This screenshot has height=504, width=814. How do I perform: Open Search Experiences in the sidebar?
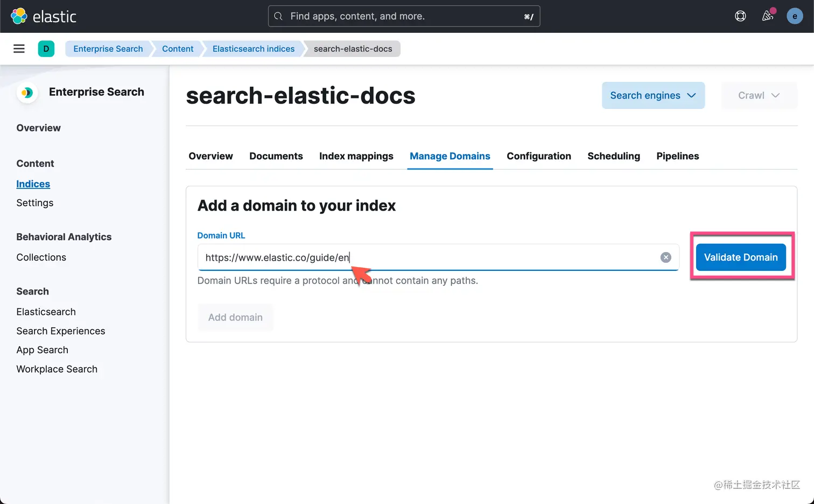coord(61,331)
